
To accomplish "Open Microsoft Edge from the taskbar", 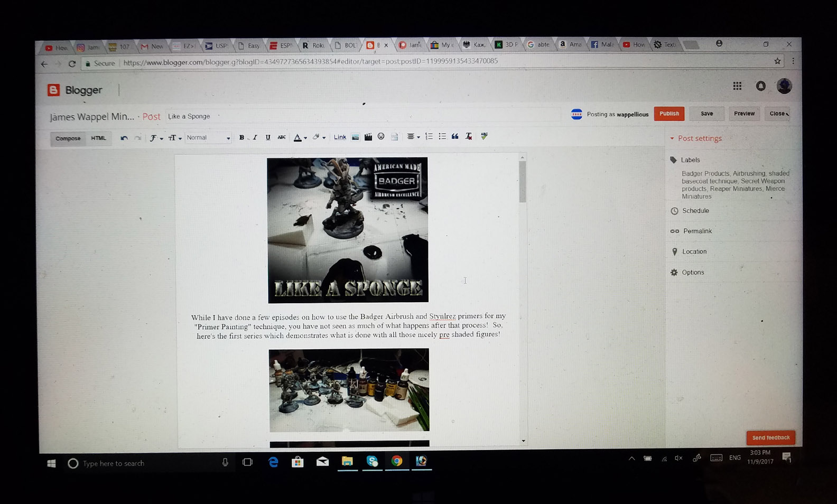I will [x=273, y=462].
